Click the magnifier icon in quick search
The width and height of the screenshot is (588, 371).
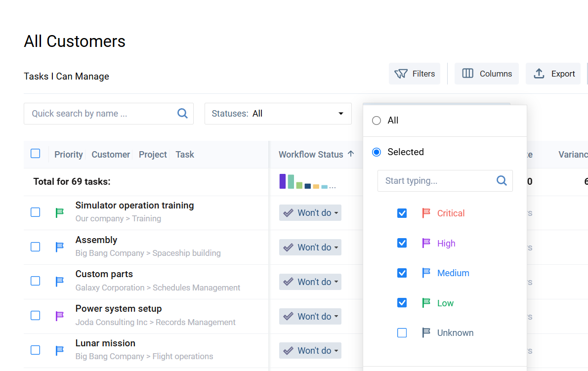tap(182, 114)
